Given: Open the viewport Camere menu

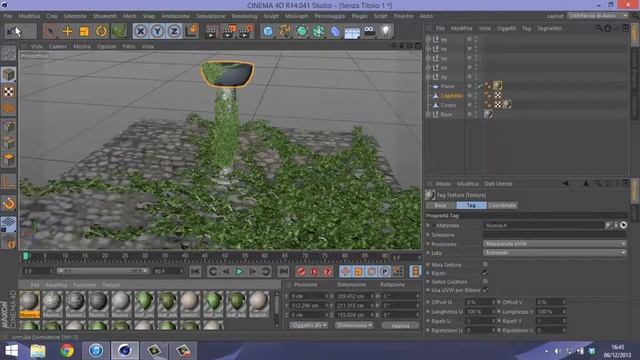Looking at the screenshot, I should click(58, 47).
